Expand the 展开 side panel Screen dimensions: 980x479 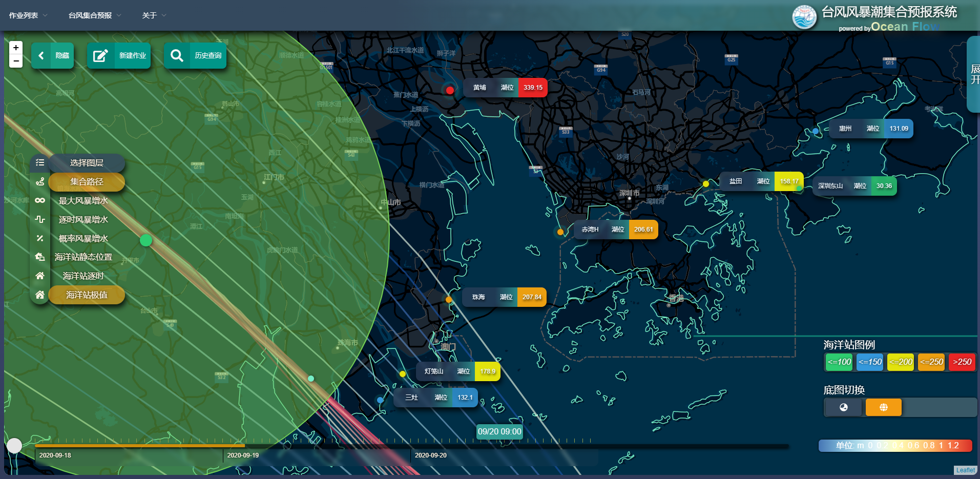(x=973, y=74)
